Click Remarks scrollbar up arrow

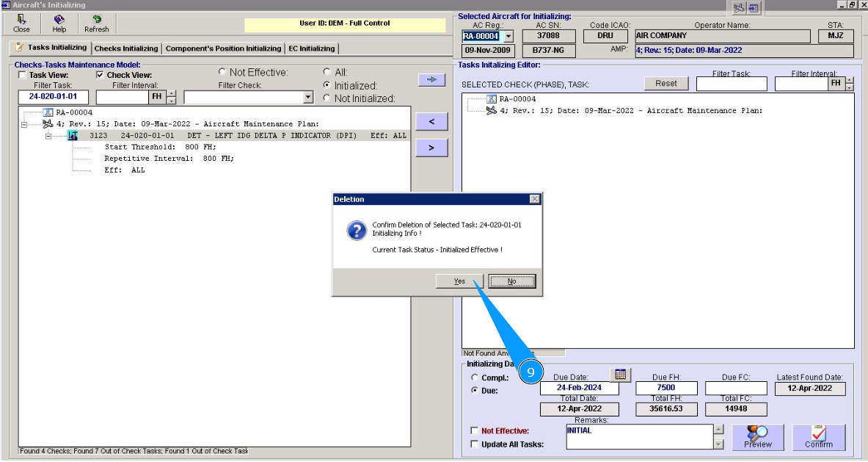(x=719, y=430)
